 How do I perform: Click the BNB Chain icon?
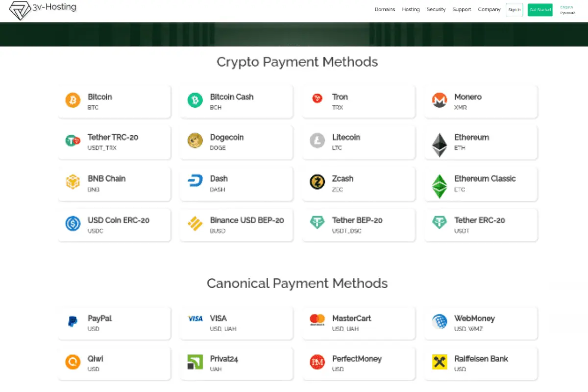pos(73,182)
